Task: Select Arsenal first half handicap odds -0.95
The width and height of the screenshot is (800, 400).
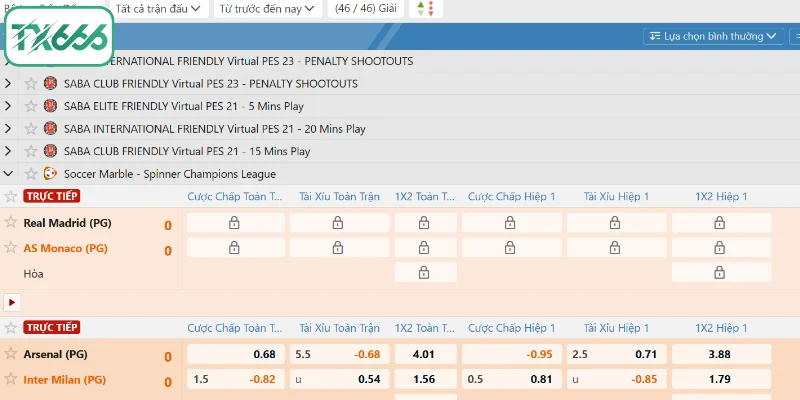Action: tap(512, 354)
